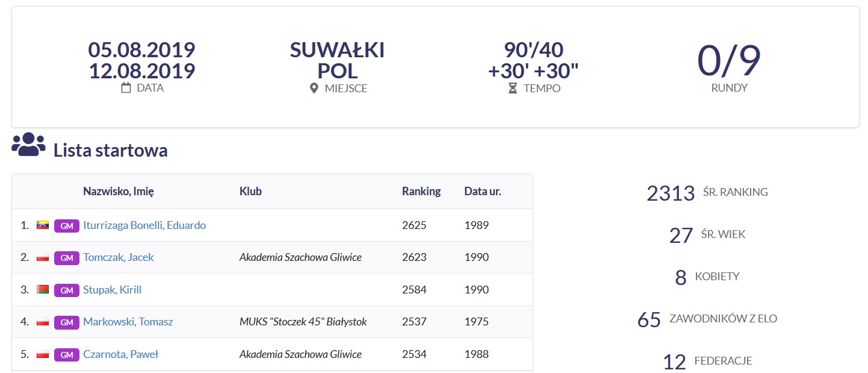868x373 pixels.
Task: Click the 0/9 RUNDY round counter
Action: [x=729, y=66]
